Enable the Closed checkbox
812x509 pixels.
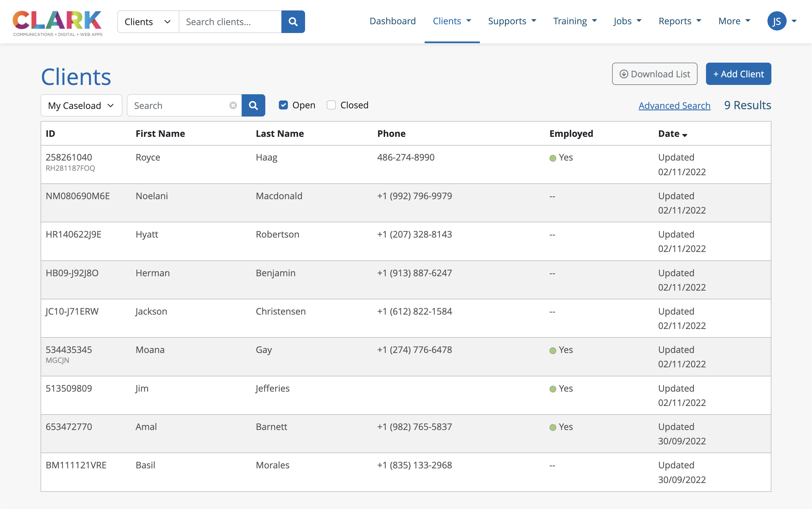click(331, 105)
